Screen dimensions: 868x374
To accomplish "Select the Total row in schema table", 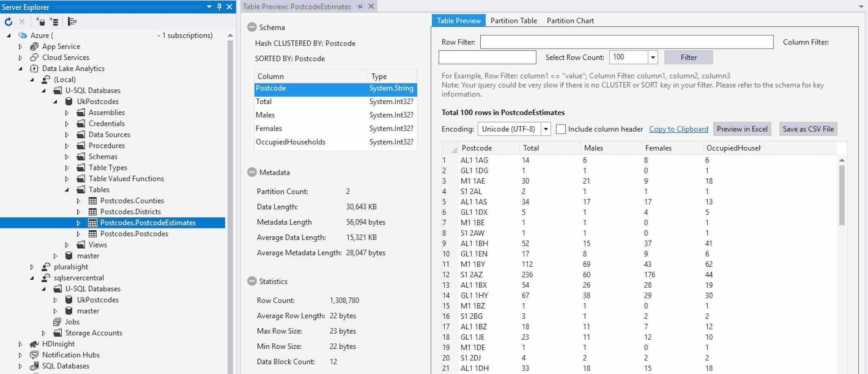I will [x=335, y=102].
